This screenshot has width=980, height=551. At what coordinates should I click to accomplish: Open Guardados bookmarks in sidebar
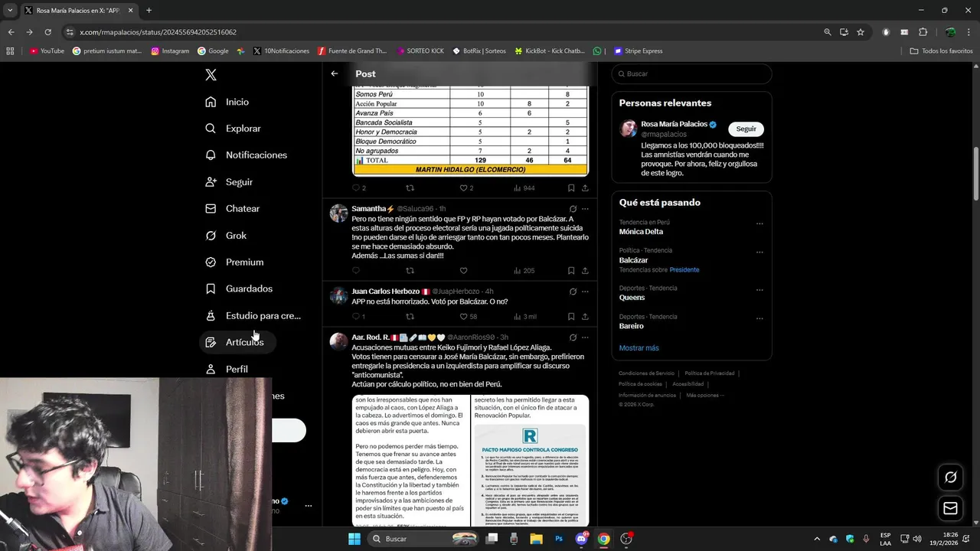click(238, 289)
